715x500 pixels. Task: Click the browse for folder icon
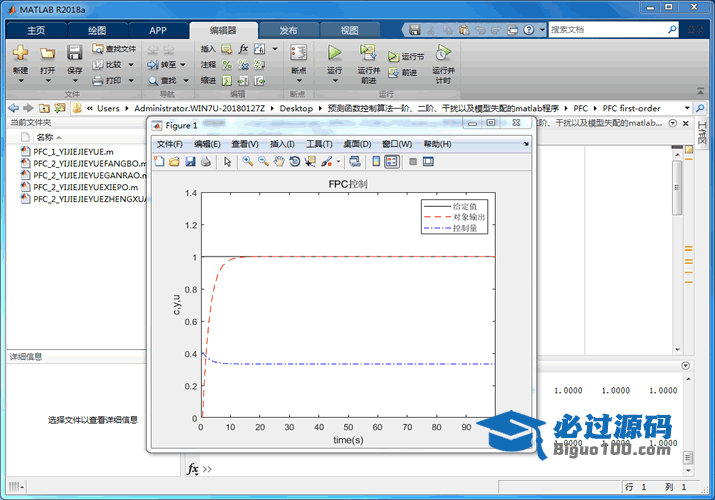pos(60,108)
